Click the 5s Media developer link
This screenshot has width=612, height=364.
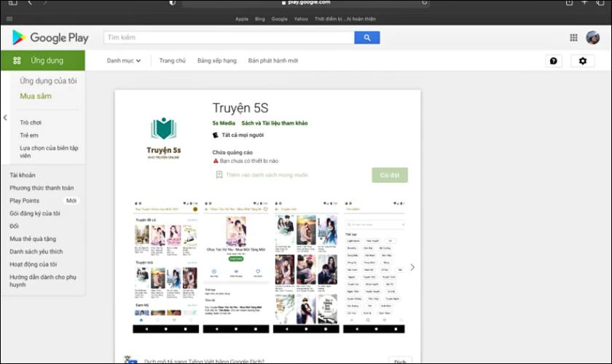pos(224,123)
